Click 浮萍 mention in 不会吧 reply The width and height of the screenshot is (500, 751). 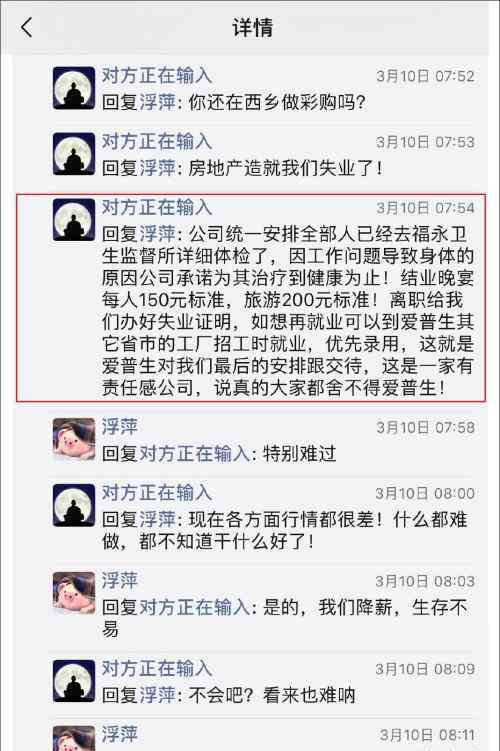157,695
